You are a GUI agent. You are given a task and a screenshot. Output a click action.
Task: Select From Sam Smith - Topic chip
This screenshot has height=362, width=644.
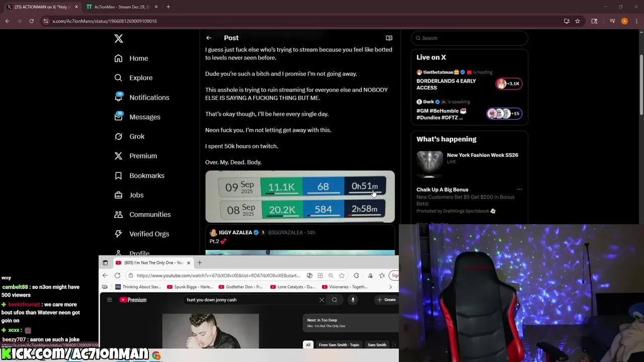pyautogui.click(x=339, y=345)
